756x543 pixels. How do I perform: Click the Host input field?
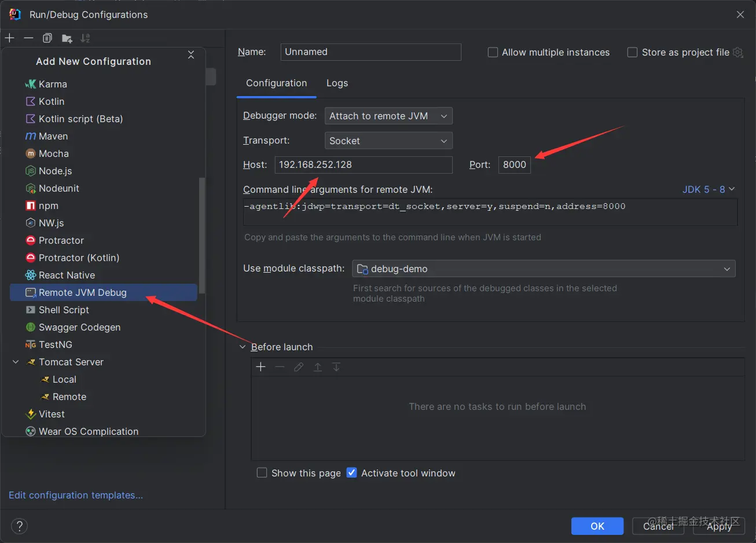click(x=364, y=164)
